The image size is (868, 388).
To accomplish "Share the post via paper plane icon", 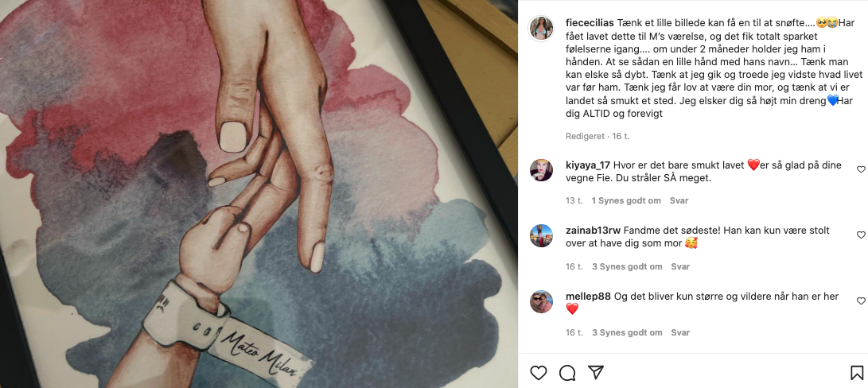I will [x=596, y=373].
